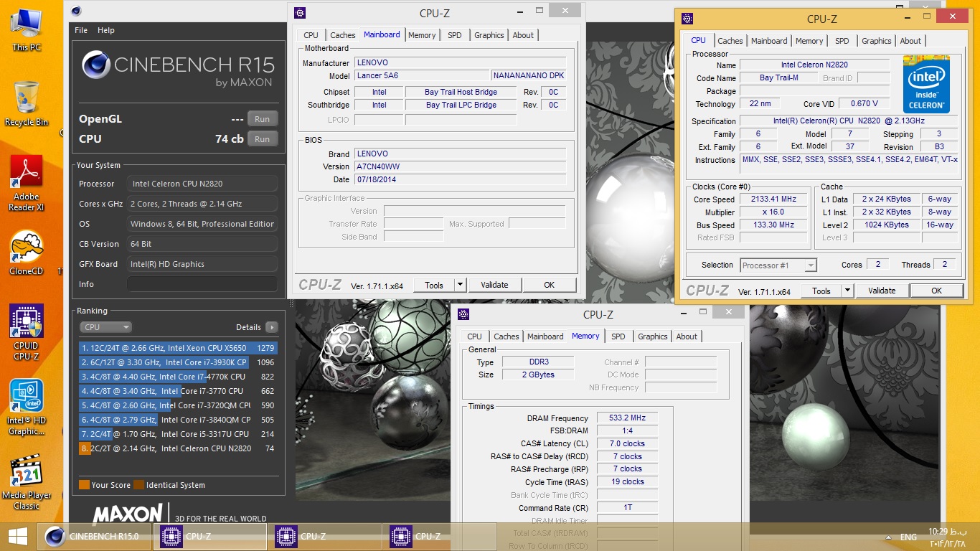Open the ranking CPU dropdown
The height and width of the screenshot is (551, 980).
pos(105,327)
